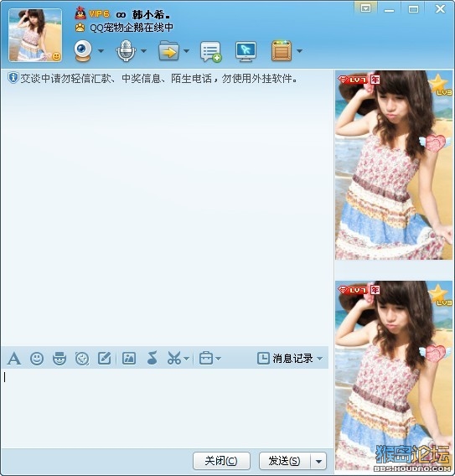
Task: Open send options arrow next to 发送(S)
Action: pyautogui.click(x=318, y=461)
